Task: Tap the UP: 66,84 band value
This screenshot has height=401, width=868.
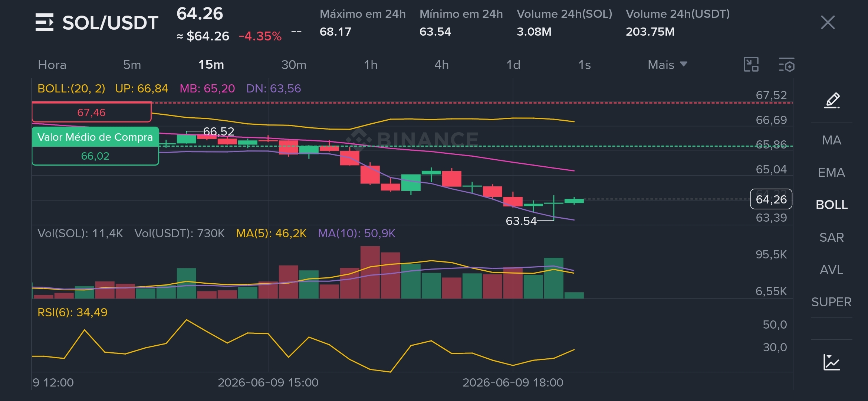Action: (x=141, y=89)
